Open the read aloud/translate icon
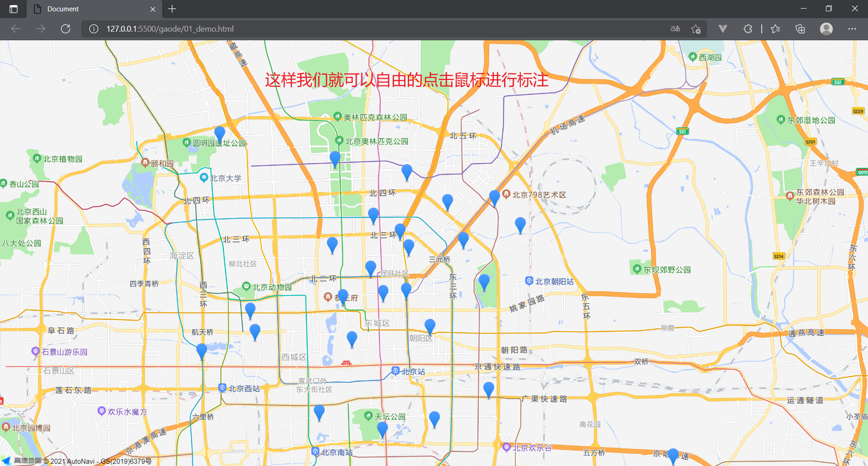Viewport: 868px width, 466px height. (x=675, y=29)
